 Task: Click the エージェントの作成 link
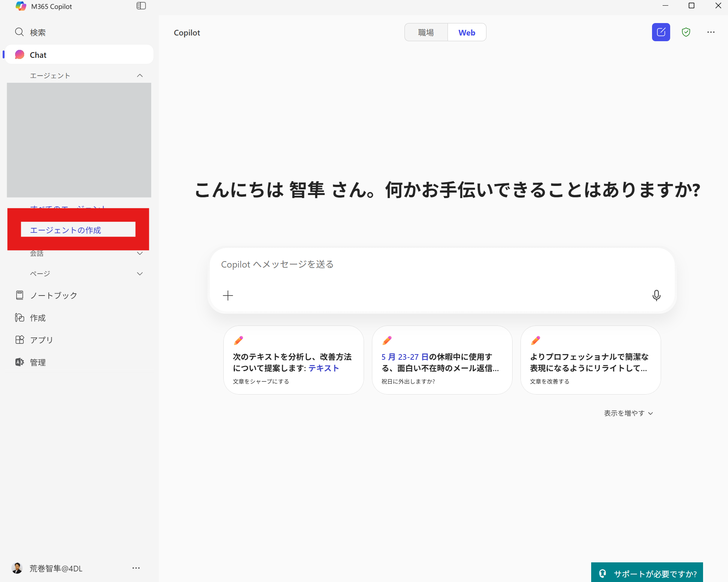pos(66,230)
